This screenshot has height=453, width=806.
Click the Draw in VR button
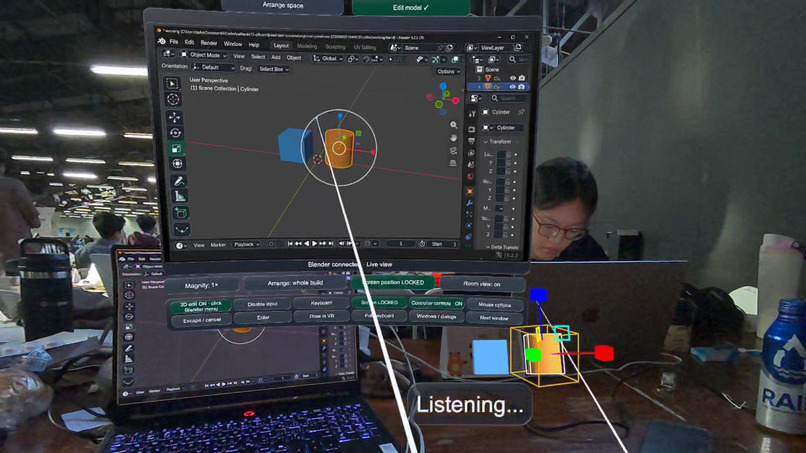(322, 316)
